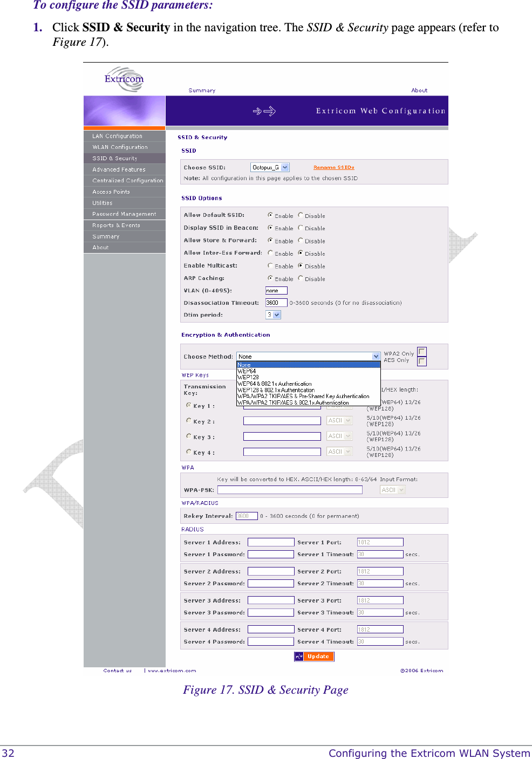Open Advanced Features in navigation tree
The image size is (532, 759).
click(x=125, y=169)
